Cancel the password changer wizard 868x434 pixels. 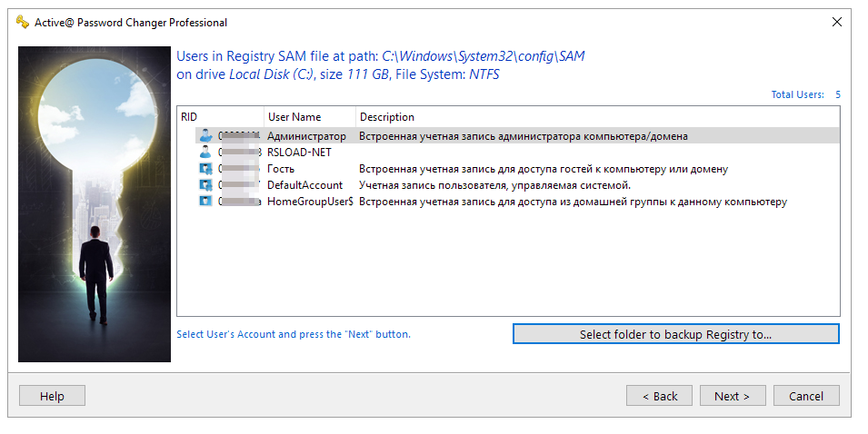(x=806, y=396)
